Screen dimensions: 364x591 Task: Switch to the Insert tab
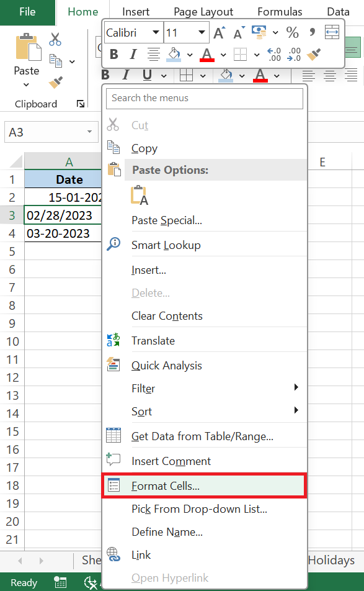[x=136, y=12]
